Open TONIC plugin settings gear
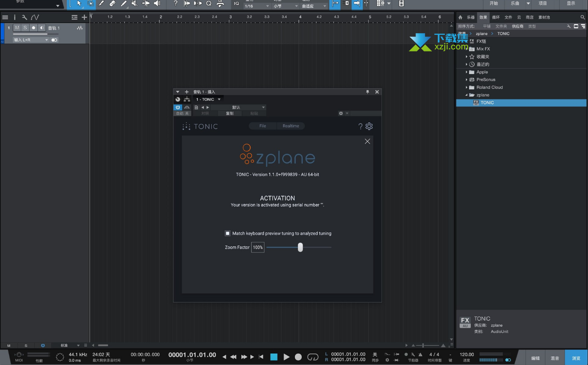 369,126
